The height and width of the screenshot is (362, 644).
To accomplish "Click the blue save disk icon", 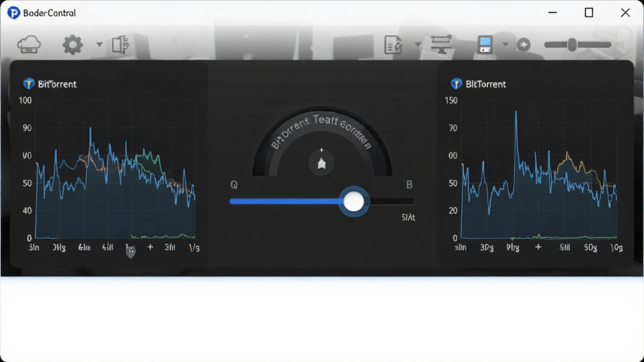I will click(485, 45).
